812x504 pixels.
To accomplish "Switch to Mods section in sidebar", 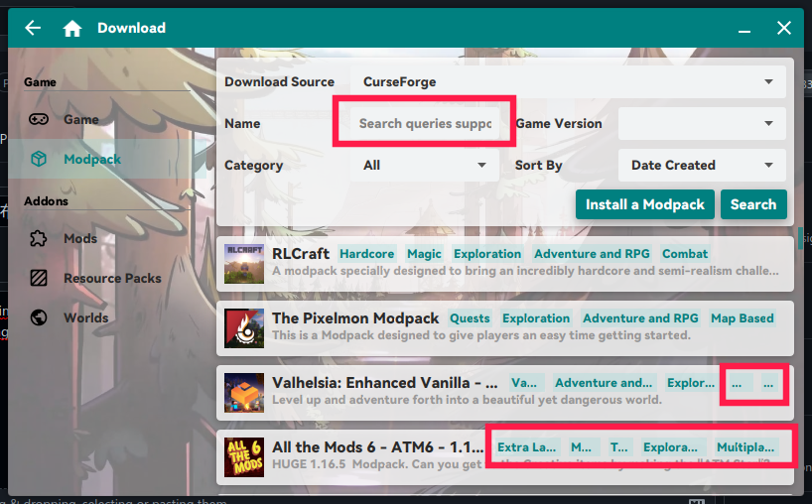I will click(x=106, y=238).
